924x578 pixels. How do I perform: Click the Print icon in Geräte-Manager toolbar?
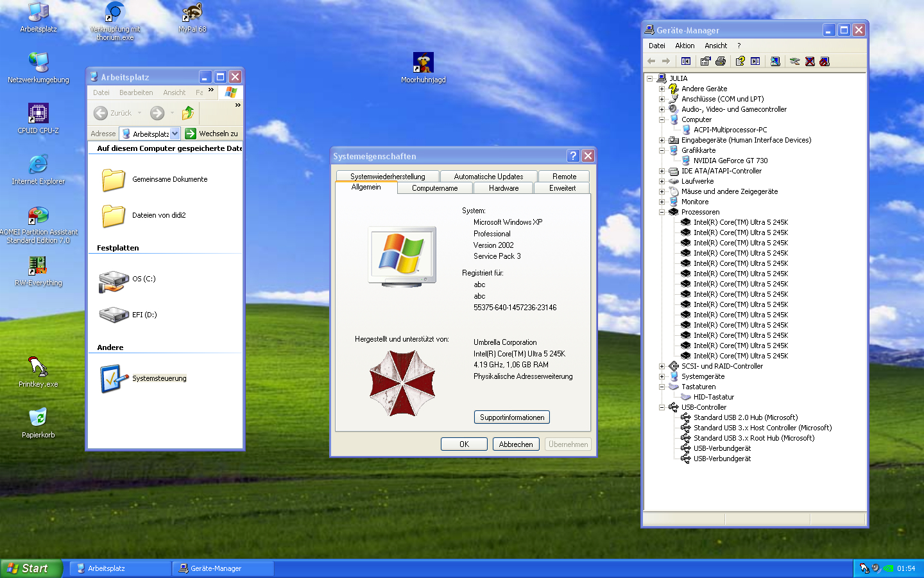(721, 61)
